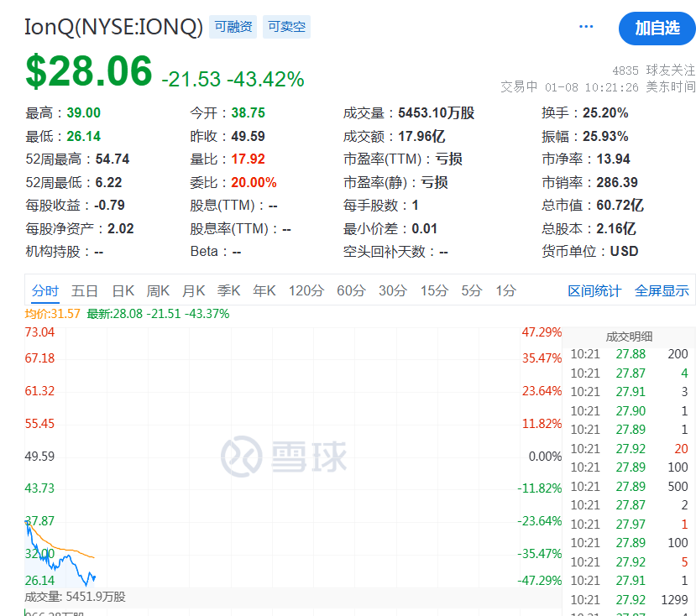Select the 5分 interval tab

(x=472, y=291)
